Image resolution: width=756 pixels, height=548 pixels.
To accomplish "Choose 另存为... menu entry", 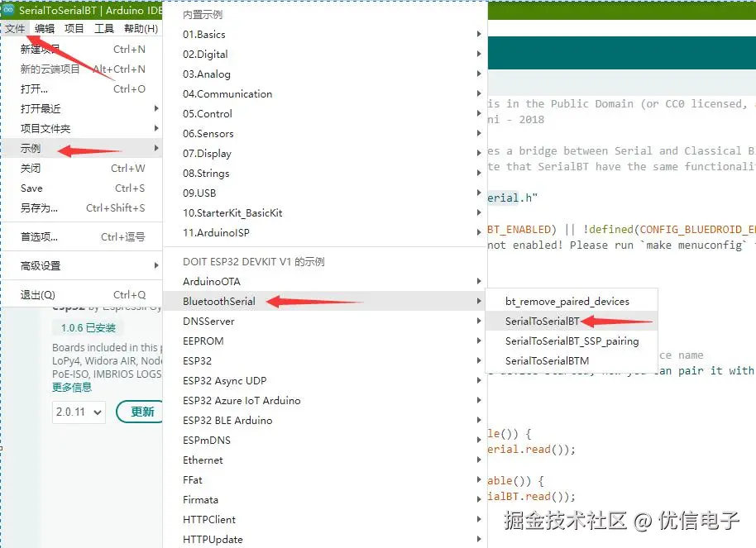I will (83, 207).
